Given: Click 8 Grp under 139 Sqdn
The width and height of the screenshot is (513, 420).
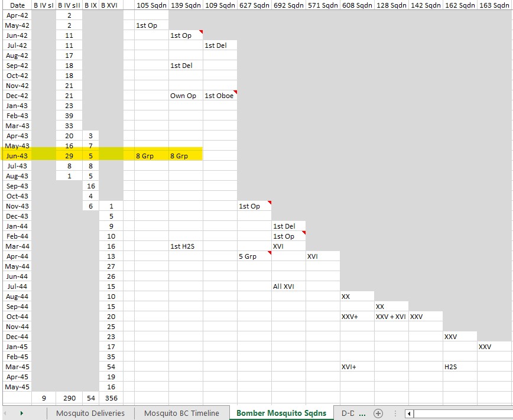Looking at the screenshot, I should click(186, 156).
